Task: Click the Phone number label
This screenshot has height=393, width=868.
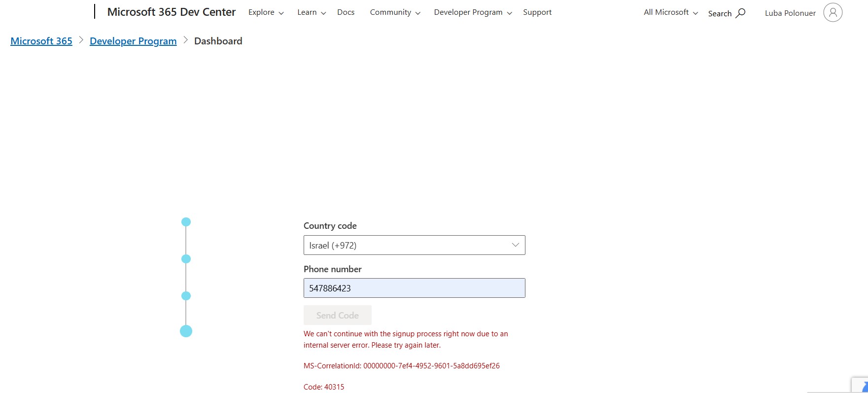Action: [x=333, y=269]
